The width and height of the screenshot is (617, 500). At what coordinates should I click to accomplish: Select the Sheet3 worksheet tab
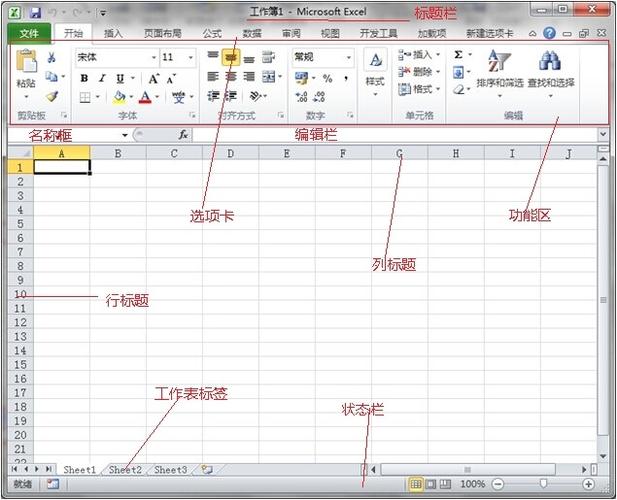tap(170, 470)
